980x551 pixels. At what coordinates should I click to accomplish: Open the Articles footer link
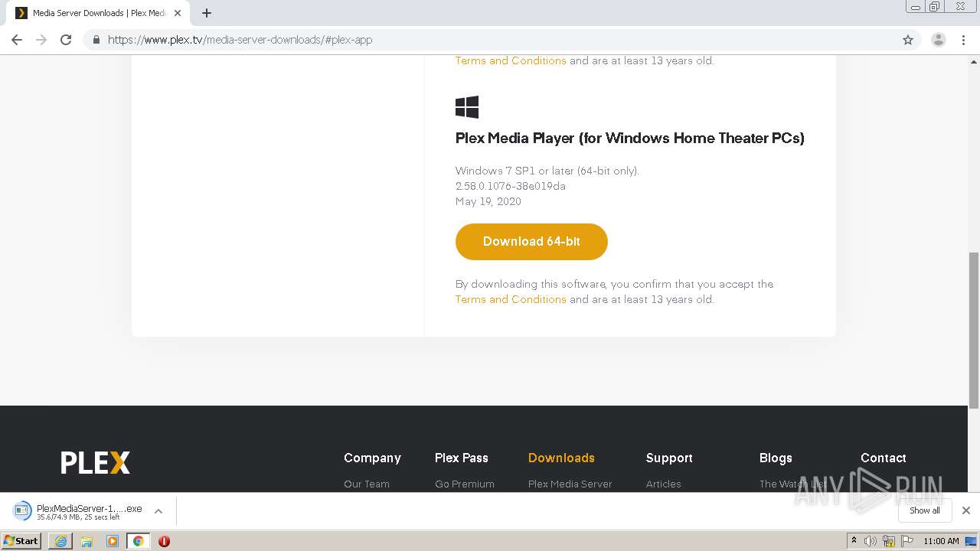click(x=664, y=484)
